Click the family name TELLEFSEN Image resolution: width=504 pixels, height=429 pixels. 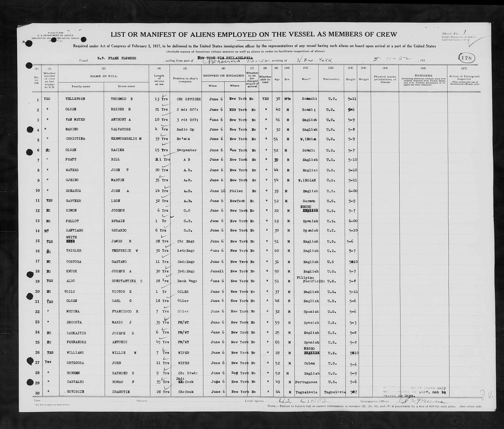click(x=75, y=99)
